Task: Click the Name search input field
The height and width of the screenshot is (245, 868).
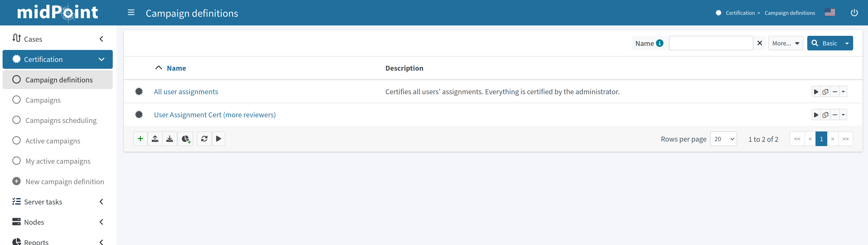Action: pos(711,43)
